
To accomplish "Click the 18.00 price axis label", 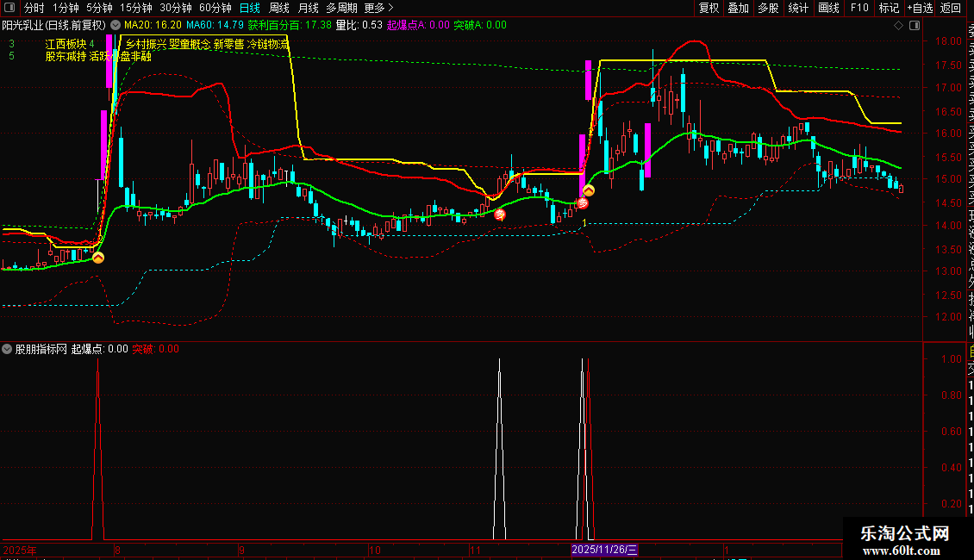I will point(948,41).
